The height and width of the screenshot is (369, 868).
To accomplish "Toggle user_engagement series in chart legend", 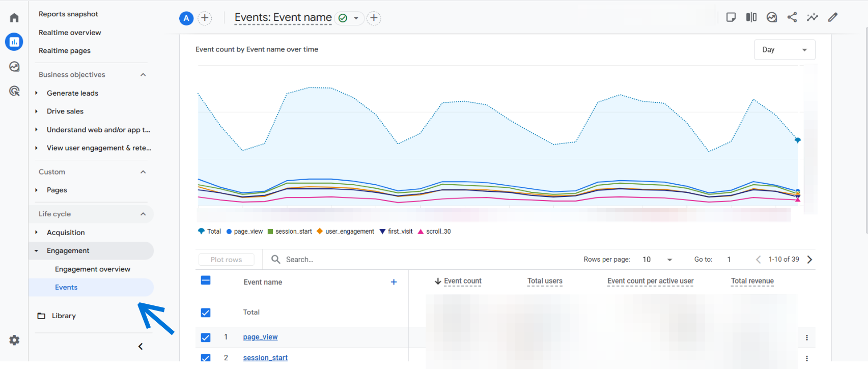I will tap(345, 231).
